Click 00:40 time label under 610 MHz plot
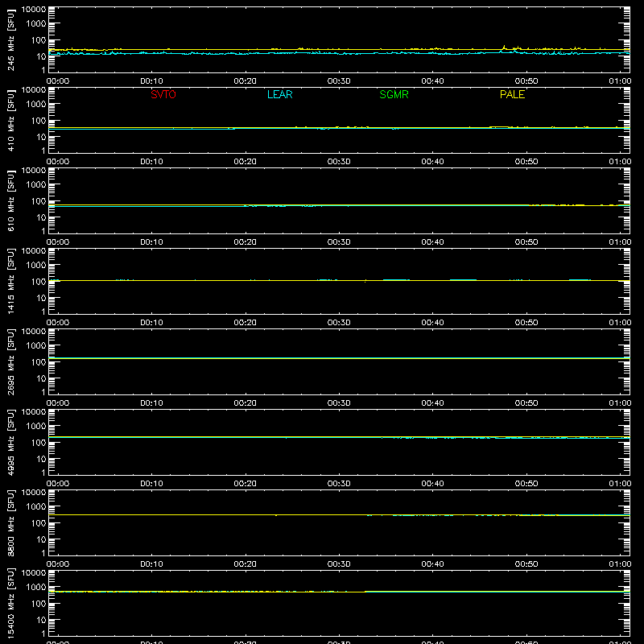The width and height of the screenshot is (644, 644). 432,242
